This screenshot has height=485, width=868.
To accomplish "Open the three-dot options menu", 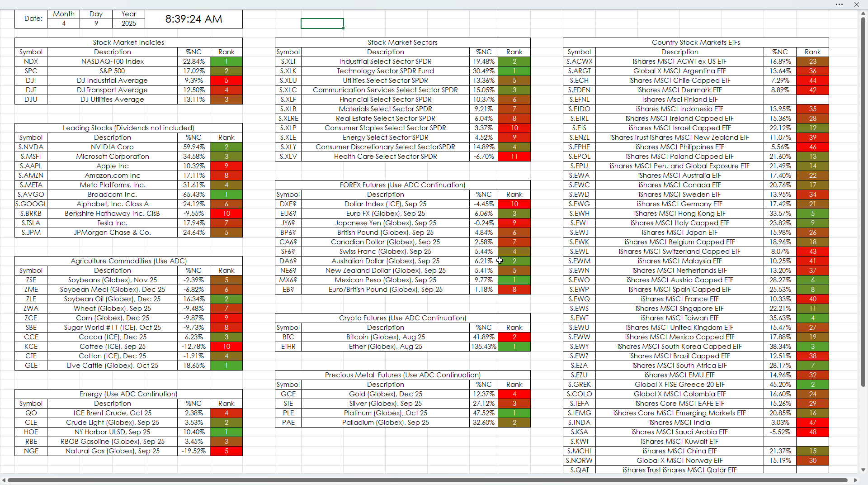I will (x=839, y=5).
